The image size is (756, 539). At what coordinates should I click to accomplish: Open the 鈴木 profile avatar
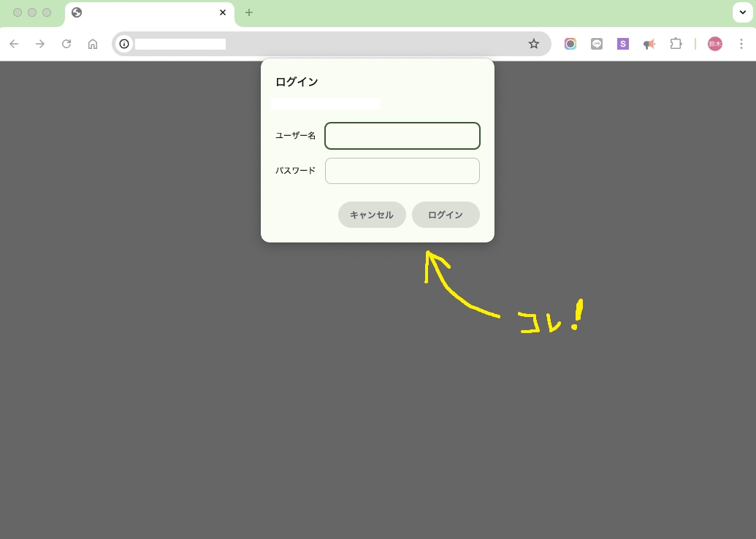pyautogui.click(x=714, y=44)
